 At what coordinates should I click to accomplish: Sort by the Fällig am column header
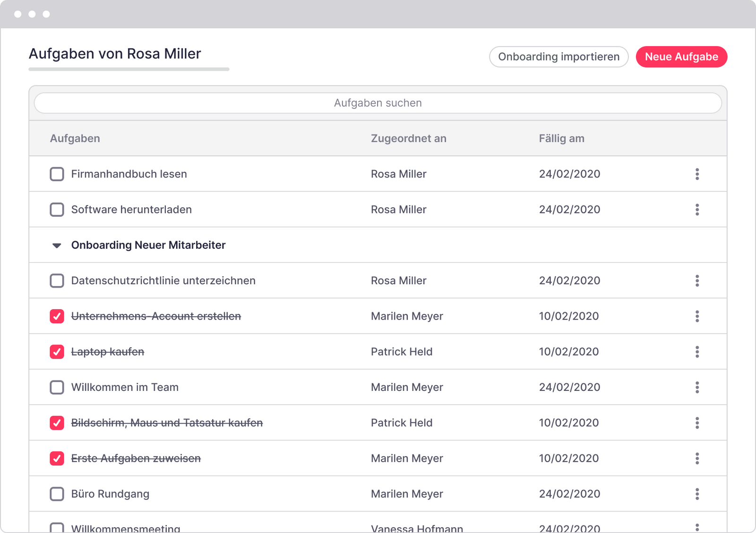561,138
